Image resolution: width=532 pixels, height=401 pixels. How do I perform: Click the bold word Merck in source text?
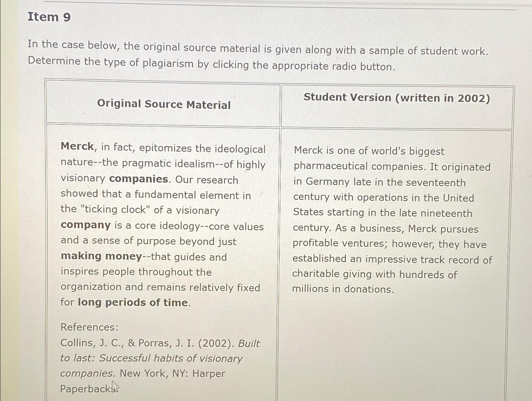(x=77, y=146)
